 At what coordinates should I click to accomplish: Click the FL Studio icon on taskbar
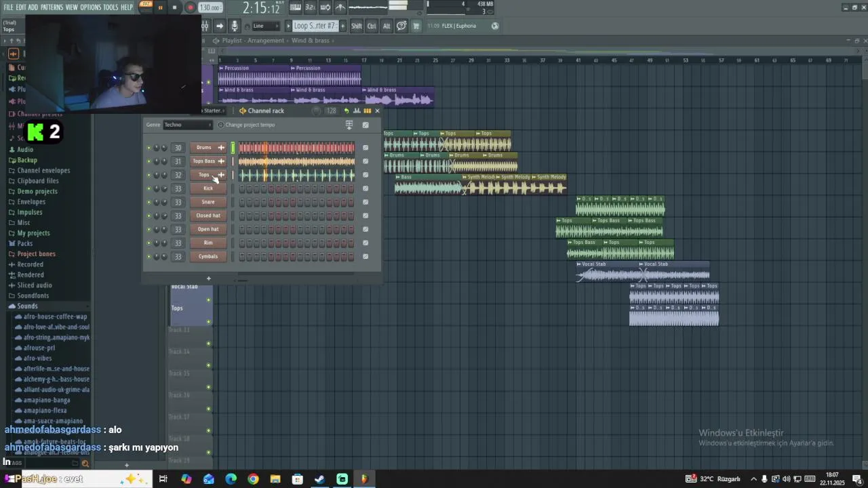(364, 479)
